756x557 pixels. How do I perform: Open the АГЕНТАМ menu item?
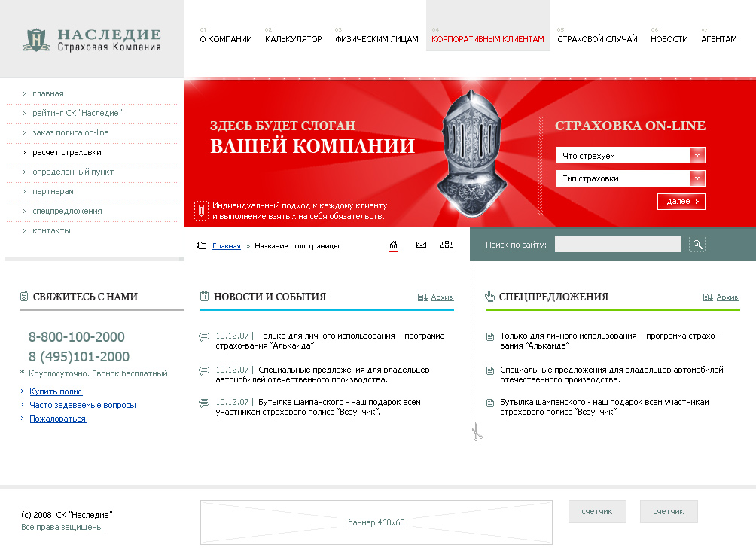pos(720,38)
